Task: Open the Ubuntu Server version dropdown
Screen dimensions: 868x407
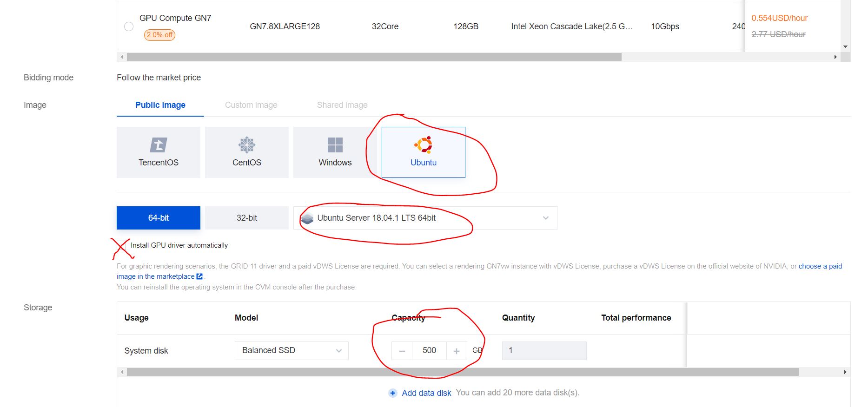Action: 425,218
